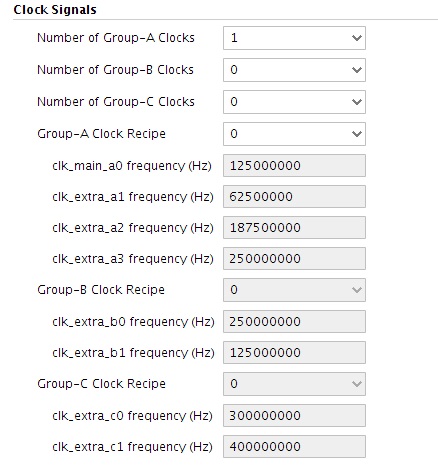The width and height of the screenshot is (438, 465).
Task: Click the Number of Group-A Clocks label
Action: tap(116, 38)
